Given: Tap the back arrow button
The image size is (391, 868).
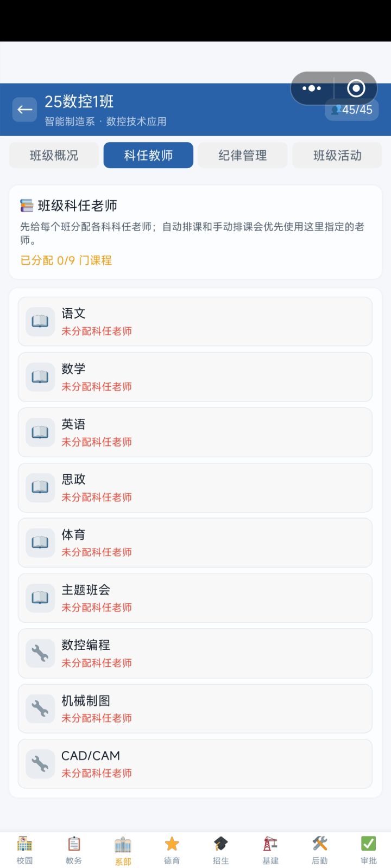Looking at the screenshot, I should (x=24, y=110).
